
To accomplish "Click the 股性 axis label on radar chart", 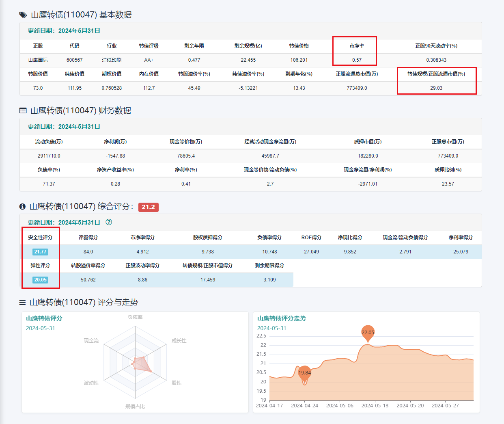I will [x=177, y=383].
